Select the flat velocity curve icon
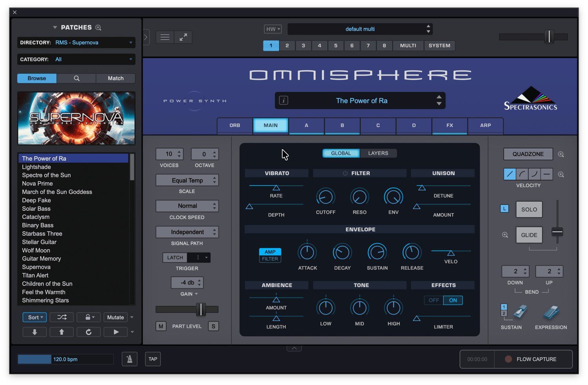 [x=547, y=174]
